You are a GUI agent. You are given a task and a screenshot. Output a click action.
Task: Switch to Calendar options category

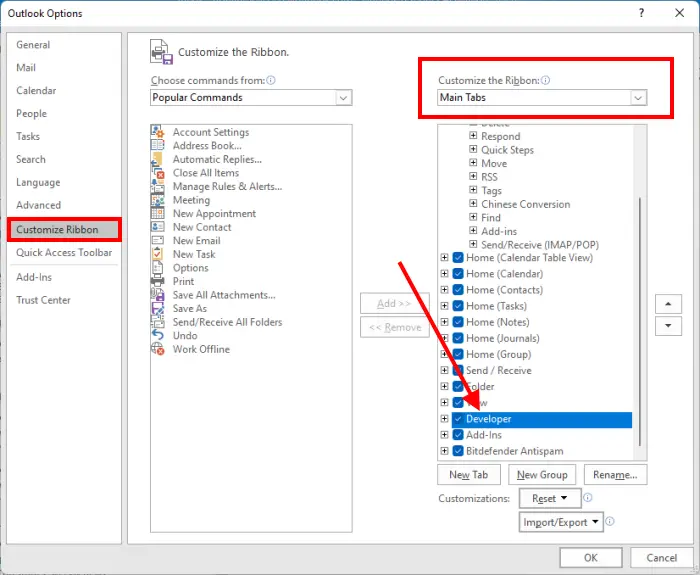[x=36, y=90]
